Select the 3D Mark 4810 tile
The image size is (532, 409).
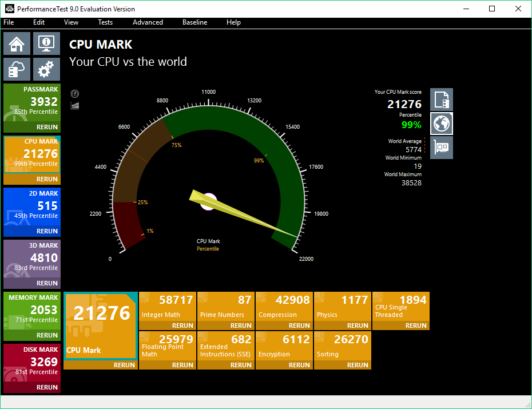pyautogui.click(x=32, y=259)
